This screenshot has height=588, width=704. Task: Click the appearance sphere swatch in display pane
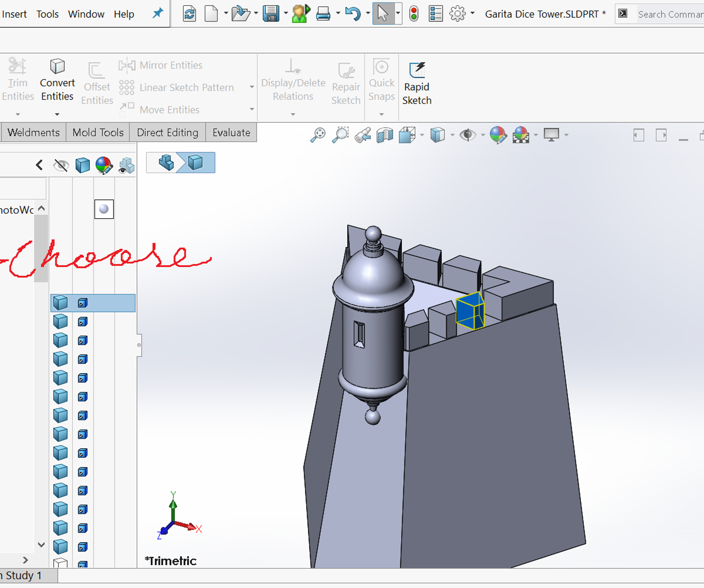tap(104, 209)
